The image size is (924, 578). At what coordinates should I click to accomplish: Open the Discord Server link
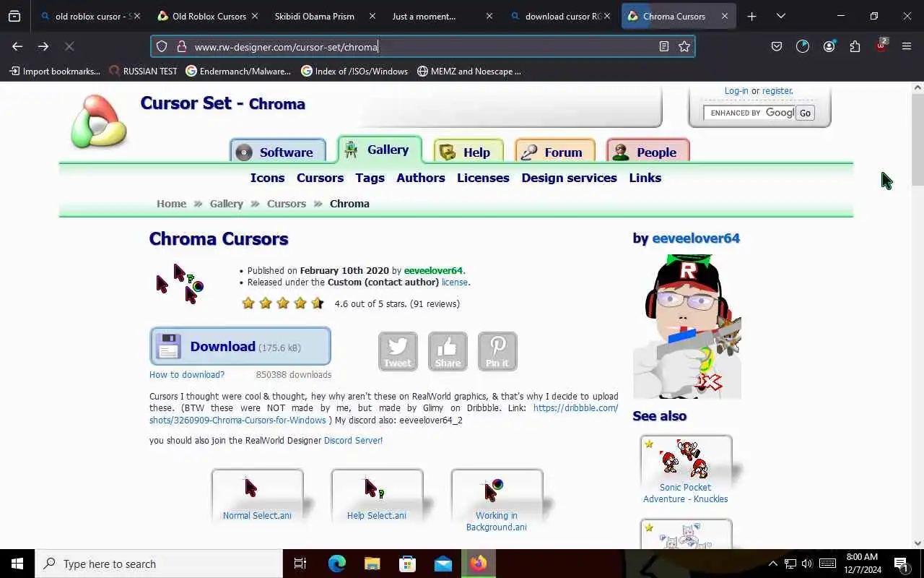click(353, 441)
